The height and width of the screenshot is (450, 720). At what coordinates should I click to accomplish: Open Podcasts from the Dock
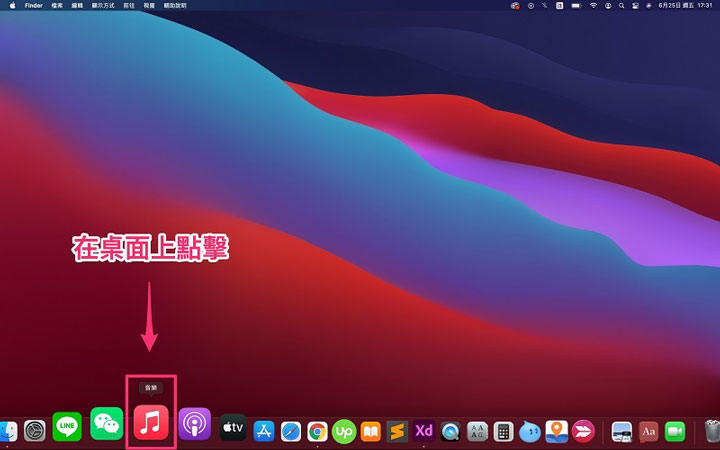(195, 424)
